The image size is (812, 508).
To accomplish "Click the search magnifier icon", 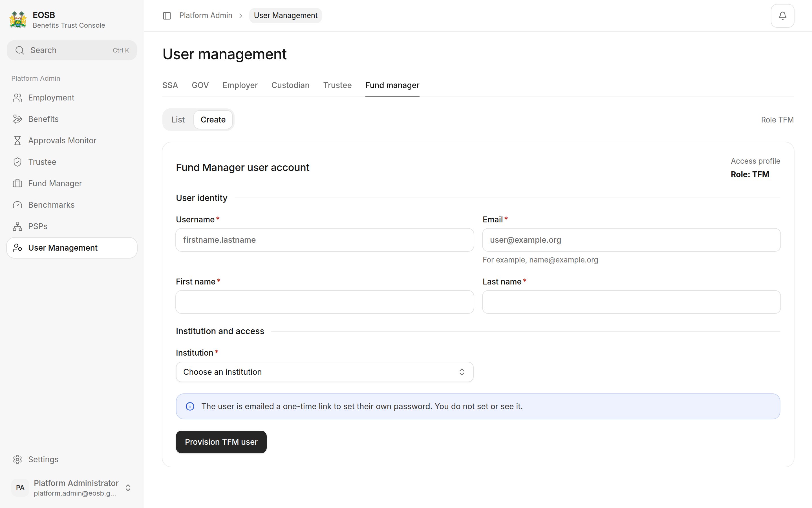I will 20,51.
